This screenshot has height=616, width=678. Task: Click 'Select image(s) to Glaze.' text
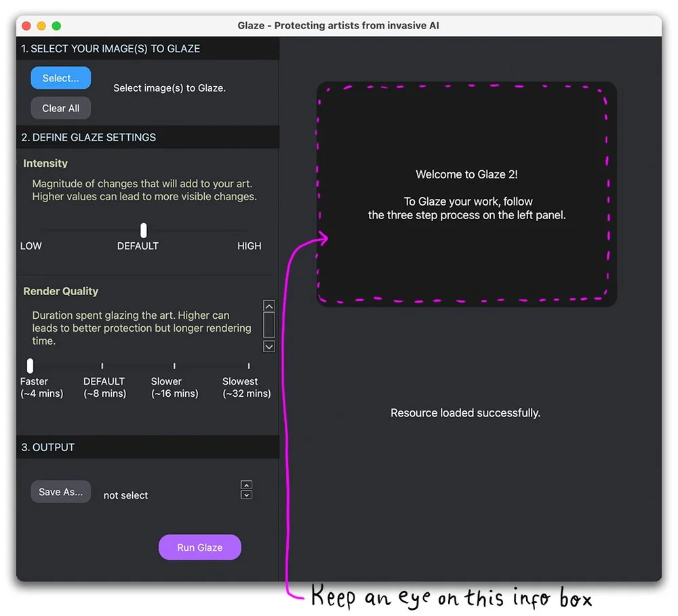tap(169, 88)
